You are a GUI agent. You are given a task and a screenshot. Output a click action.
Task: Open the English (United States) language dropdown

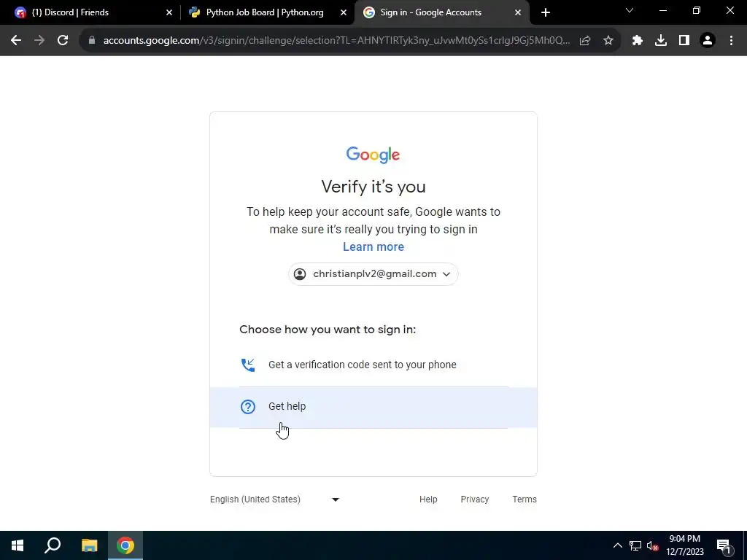tap(275, 499)
